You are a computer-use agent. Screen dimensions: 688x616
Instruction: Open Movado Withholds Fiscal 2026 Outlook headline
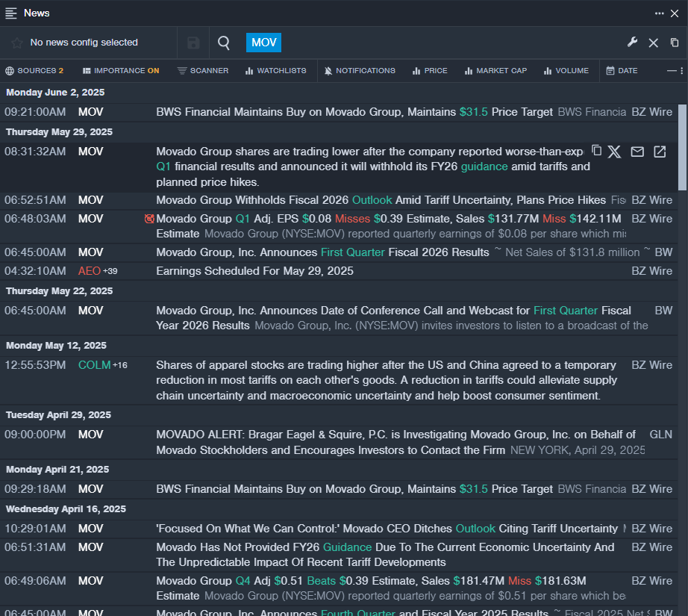coord(381,200)
